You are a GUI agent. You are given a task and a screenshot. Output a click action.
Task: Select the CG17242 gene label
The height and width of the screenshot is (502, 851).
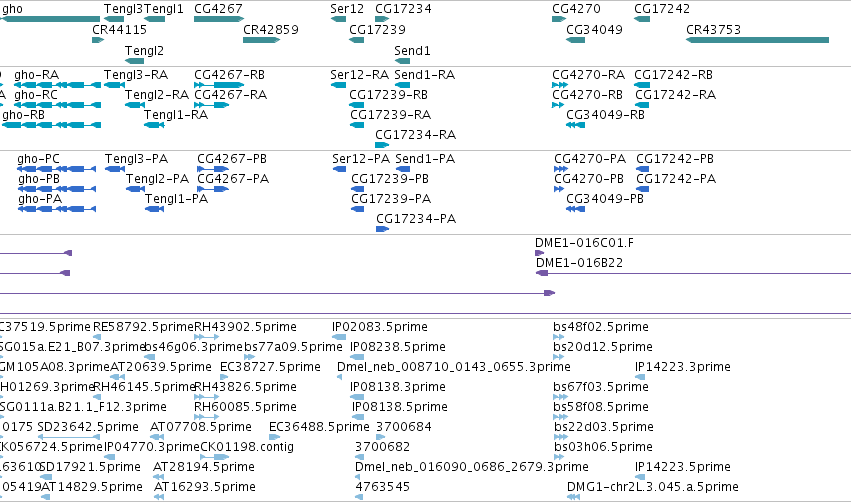[x=662, y=9]
